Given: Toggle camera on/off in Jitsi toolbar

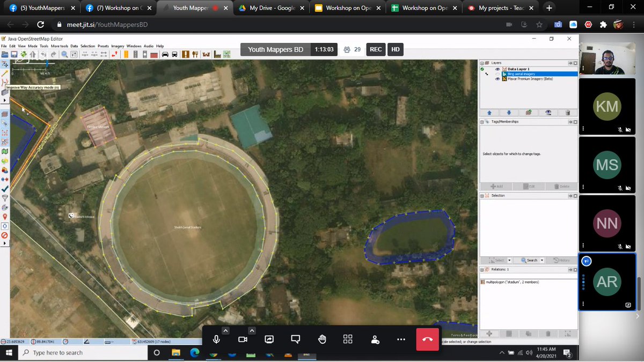Looking at the screenshot, I should pyautogui.click(x=243, y=339).
